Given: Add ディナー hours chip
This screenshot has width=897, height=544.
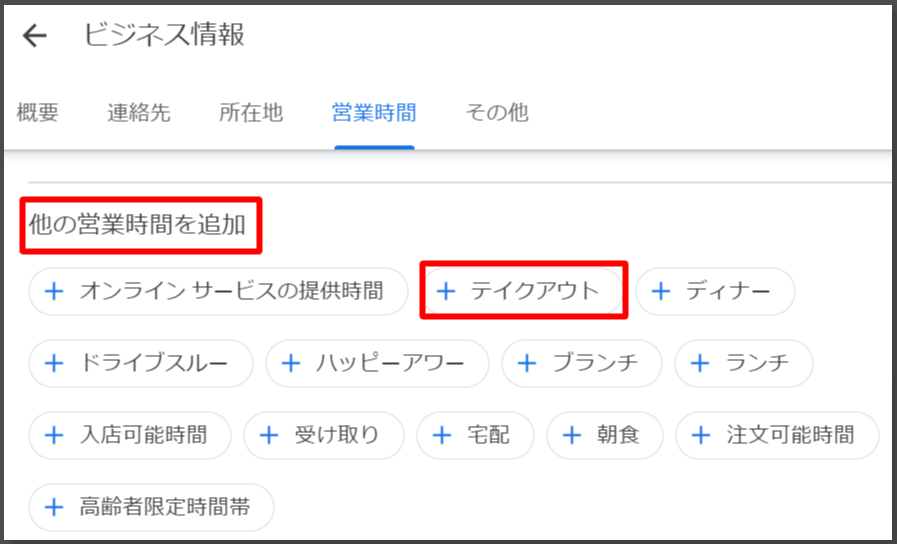Looking at the screenshot, I should click(715, 291).
